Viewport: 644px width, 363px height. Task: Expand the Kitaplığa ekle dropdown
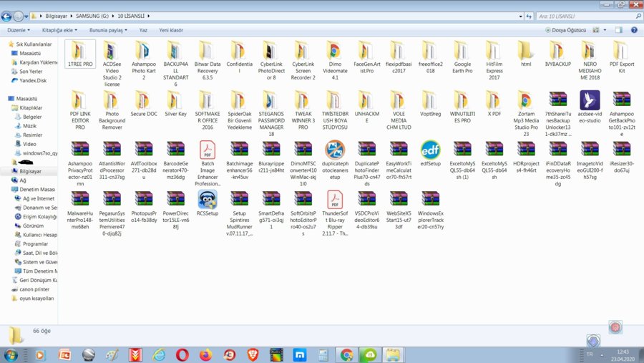[60, 30]
